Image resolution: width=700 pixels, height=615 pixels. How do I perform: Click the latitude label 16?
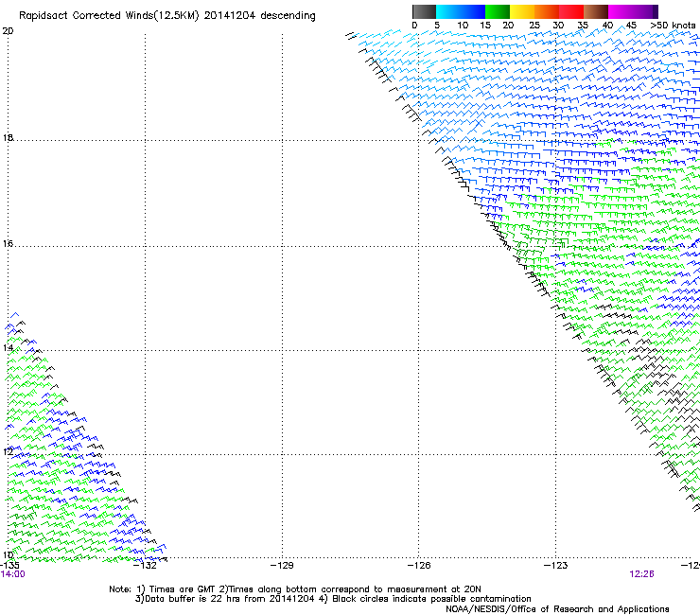8,243
